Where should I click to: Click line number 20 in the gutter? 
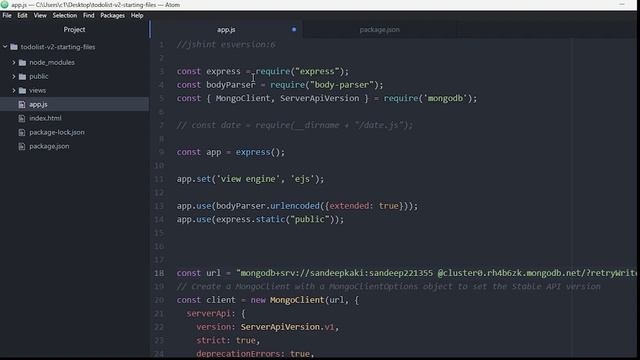tap(159, 300)
